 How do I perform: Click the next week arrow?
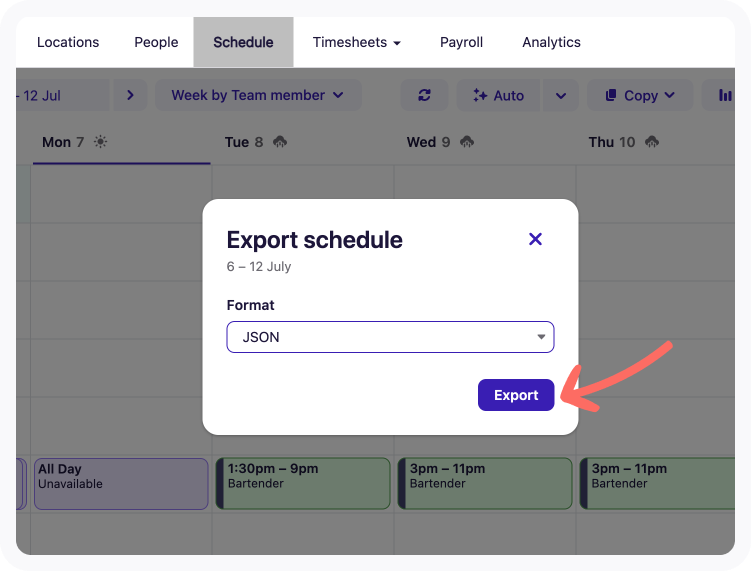[130, 95]
